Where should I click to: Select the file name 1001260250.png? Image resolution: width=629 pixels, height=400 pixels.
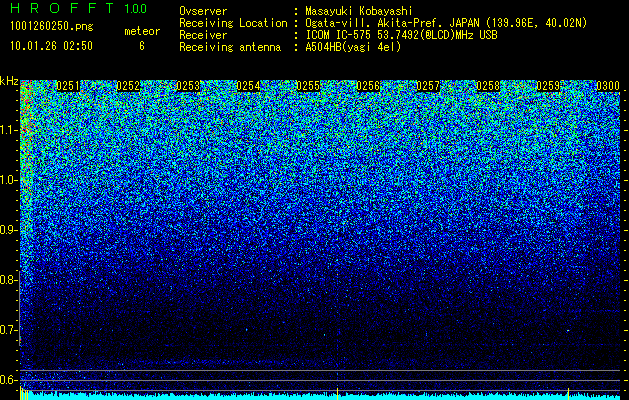coord(52,27)
